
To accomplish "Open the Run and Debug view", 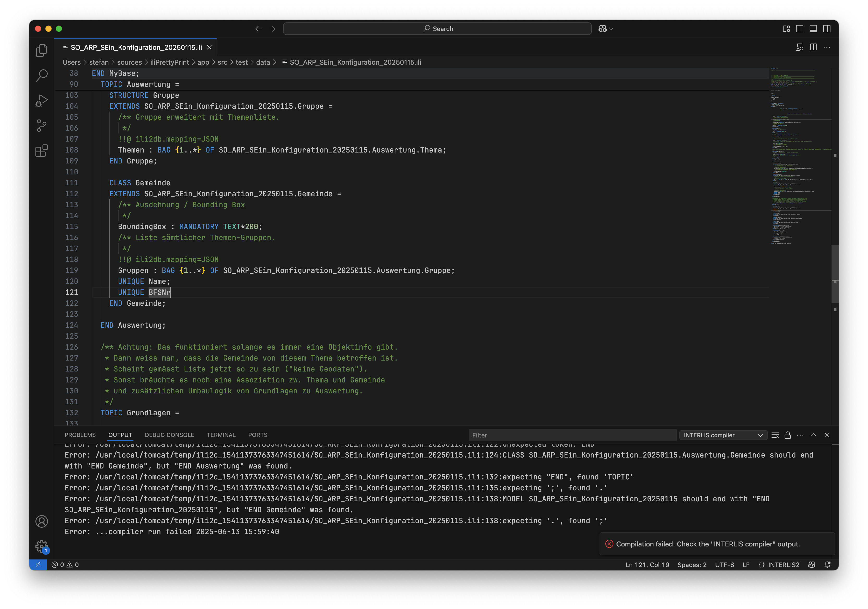I will point(42,101).
